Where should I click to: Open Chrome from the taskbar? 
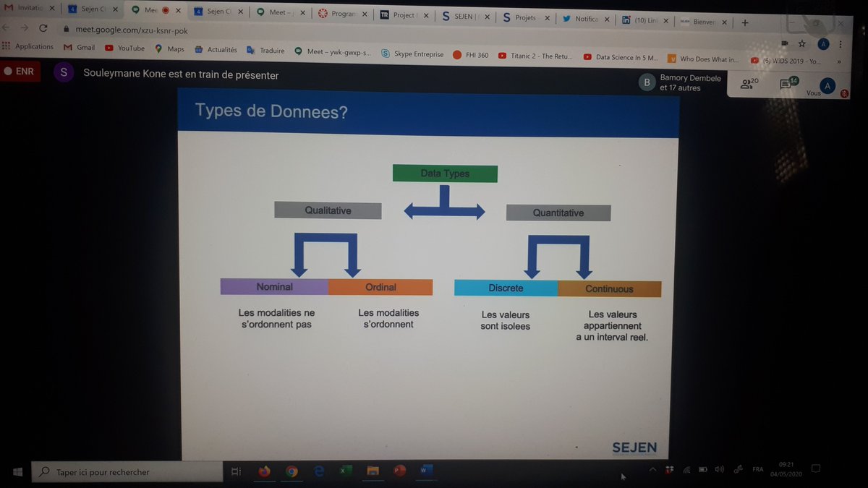click(x=292, y=471)
